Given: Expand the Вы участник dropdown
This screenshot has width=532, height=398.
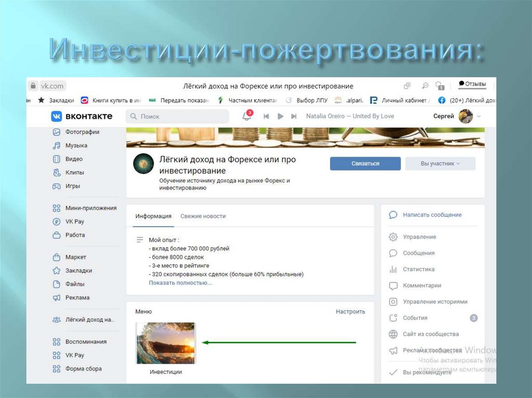Looking at the screenshot, I should click(x=441, y=163).
